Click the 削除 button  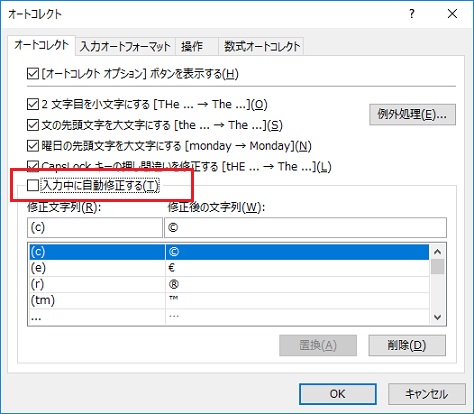407,345
